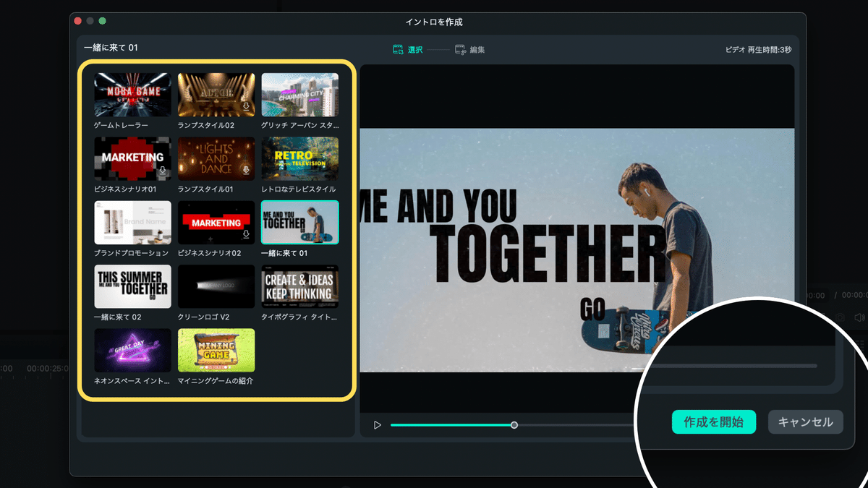868x488 pixels.
Task: Download the ビジネスシナリオ02 template via its icon
Action: (247, 234)
